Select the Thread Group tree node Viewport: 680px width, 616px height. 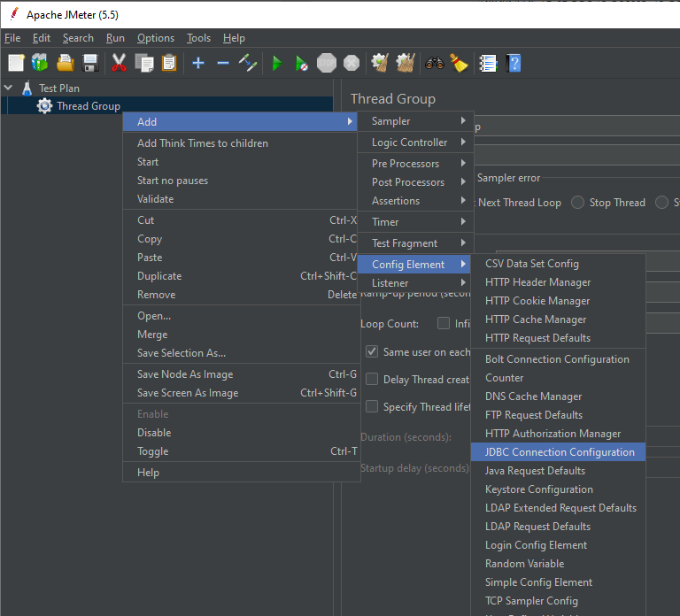click(88, 106)
